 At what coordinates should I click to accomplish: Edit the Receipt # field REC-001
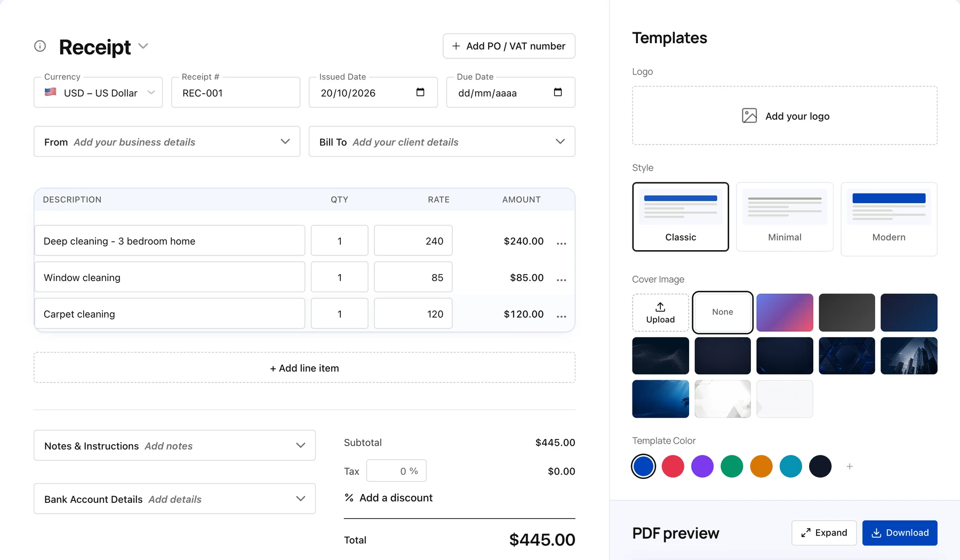click(x=236, y=93)
